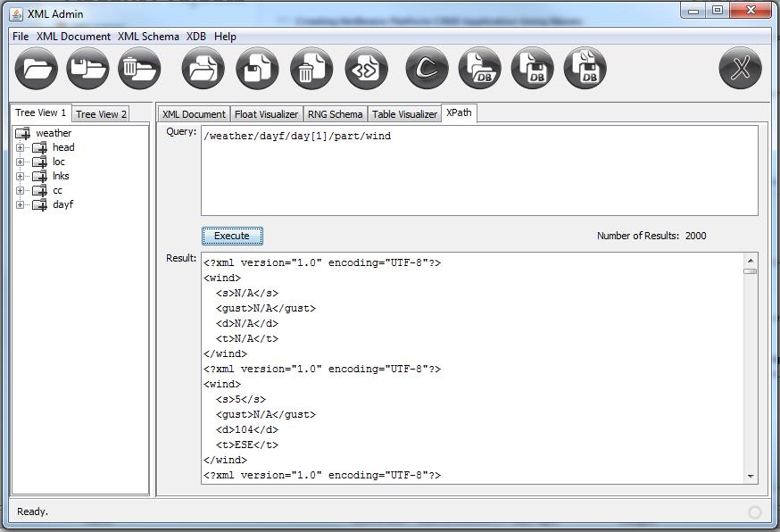780x532 pixels.
Task: Select the Tree View 1 tab
Action: [41, 112]
